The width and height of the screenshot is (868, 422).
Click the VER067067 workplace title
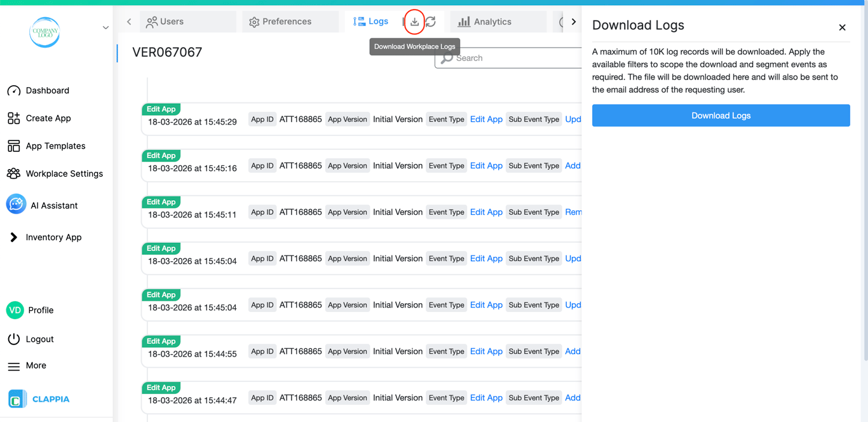(x=167, y=52)
